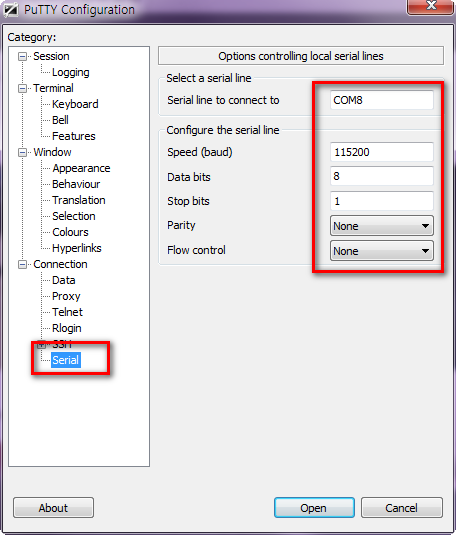Click the About button
This screenshot has width=456, height=535.
(x=53, y=508)
